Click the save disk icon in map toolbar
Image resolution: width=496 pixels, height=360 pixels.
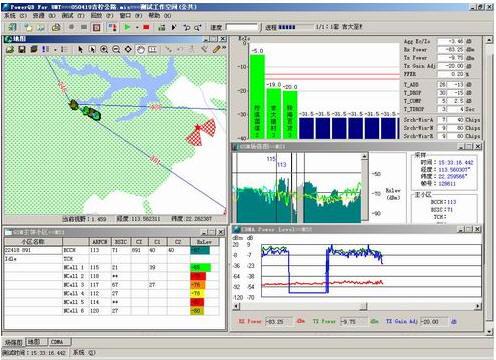click(x=22, y=49)
